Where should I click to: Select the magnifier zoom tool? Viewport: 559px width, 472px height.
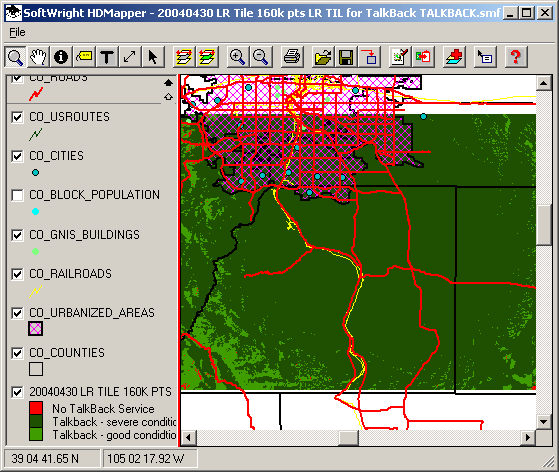click(x=15, y=57)
